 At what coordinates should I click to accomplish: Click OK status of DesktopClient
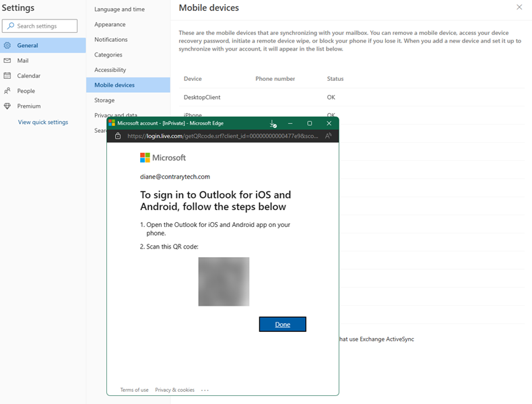coord(331,98)
